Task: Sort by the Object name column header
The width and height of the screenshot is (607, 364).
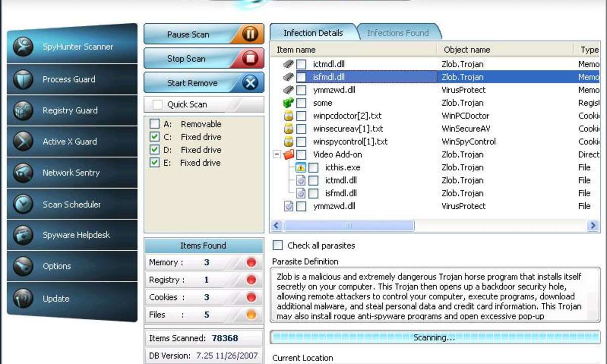Action: 505,50
